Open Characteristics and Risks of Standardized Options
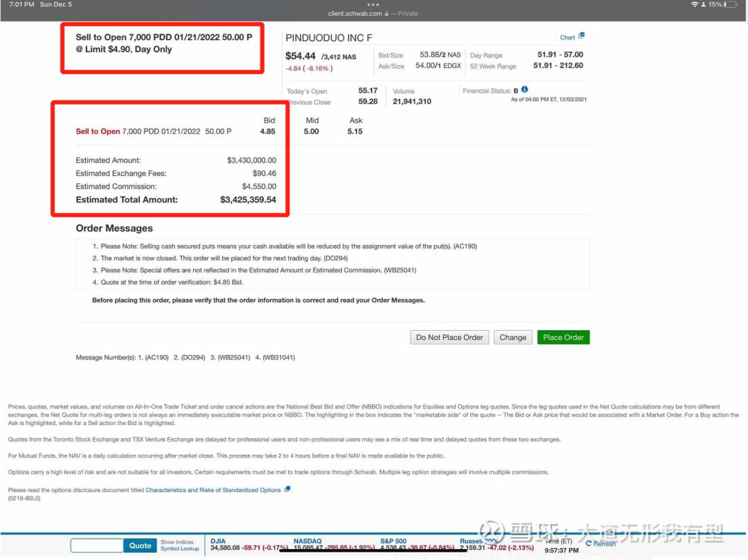This screenshot has width=748, height=560. [213, 490]
